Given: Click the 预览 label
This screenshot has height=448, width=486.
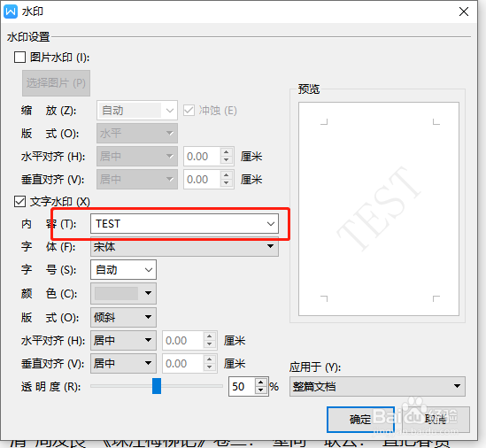Looking at the screenshot, I should [x=308, y=89].
